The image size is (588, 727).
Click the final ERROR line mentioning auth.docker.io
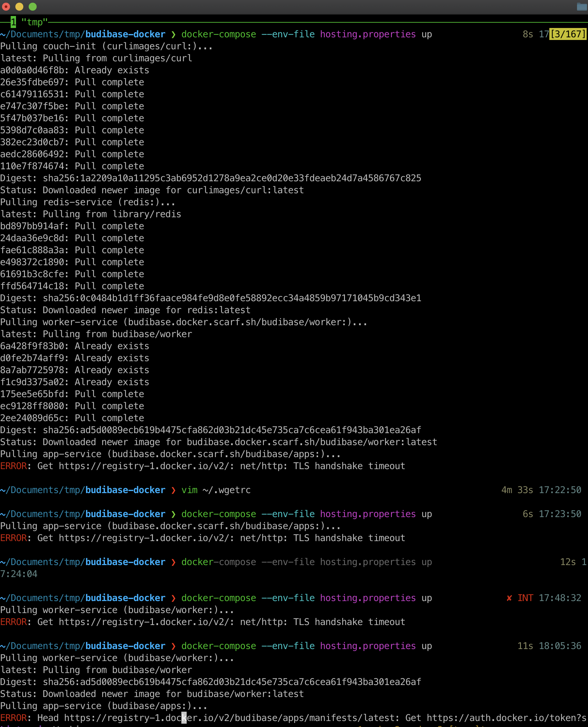[x=293, y=718]
